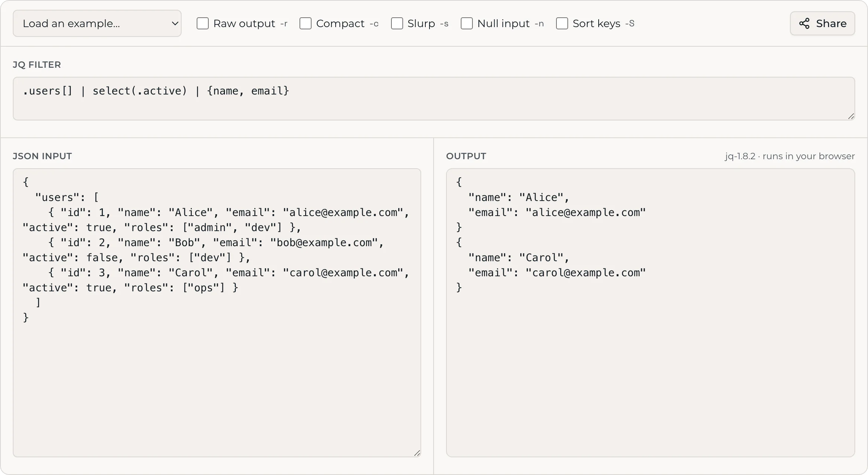868x475 pixels.
Task: Click "alice@example.com" in the output
Action: [586, 213]
